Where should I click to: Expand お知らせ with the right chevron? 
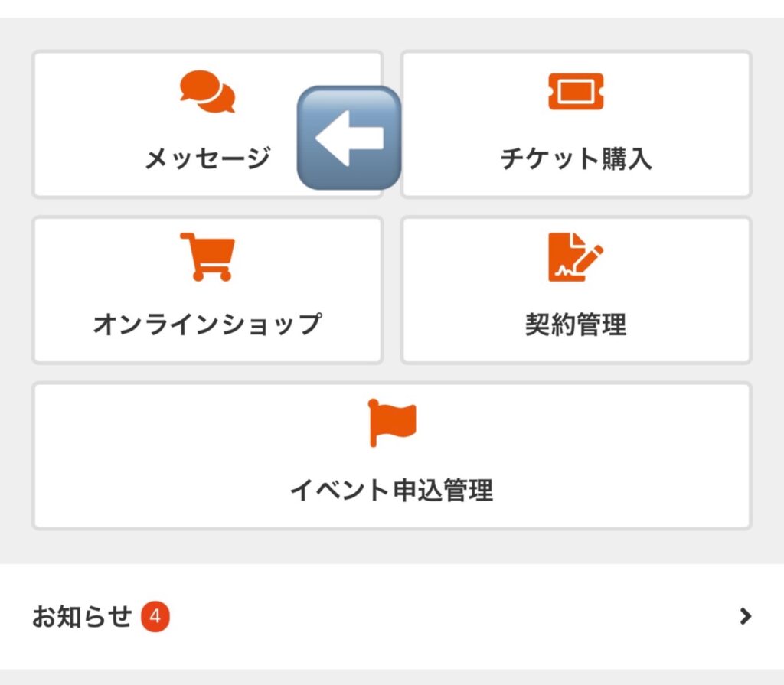point(746,617)
